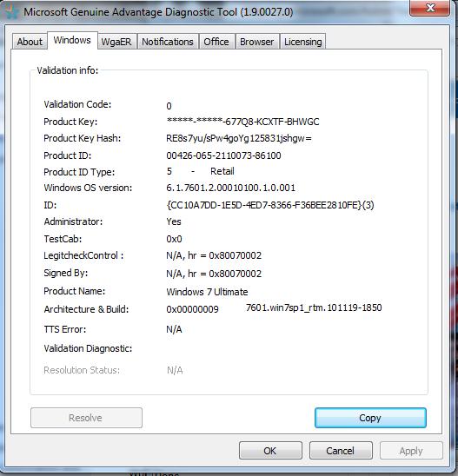Screen dimensions: 458x476
Task: Click the TestCab value 0x0
Action: pyautogui.click(x=174, y=239)
